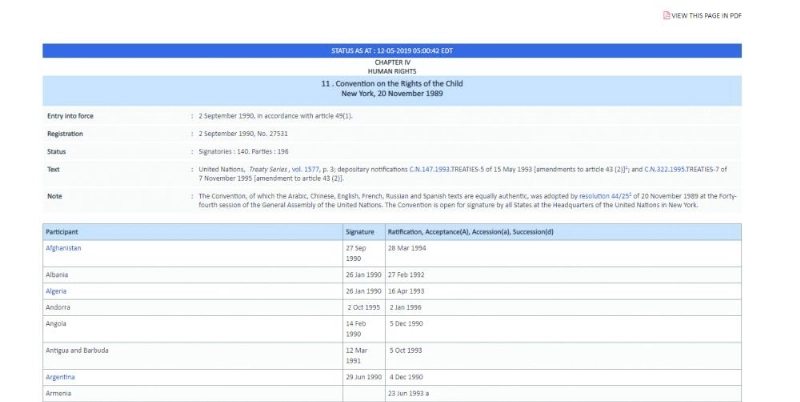Screen dimensions: 800x402
Task: Click the Armenia participant cell
Action: click(193, 393)
